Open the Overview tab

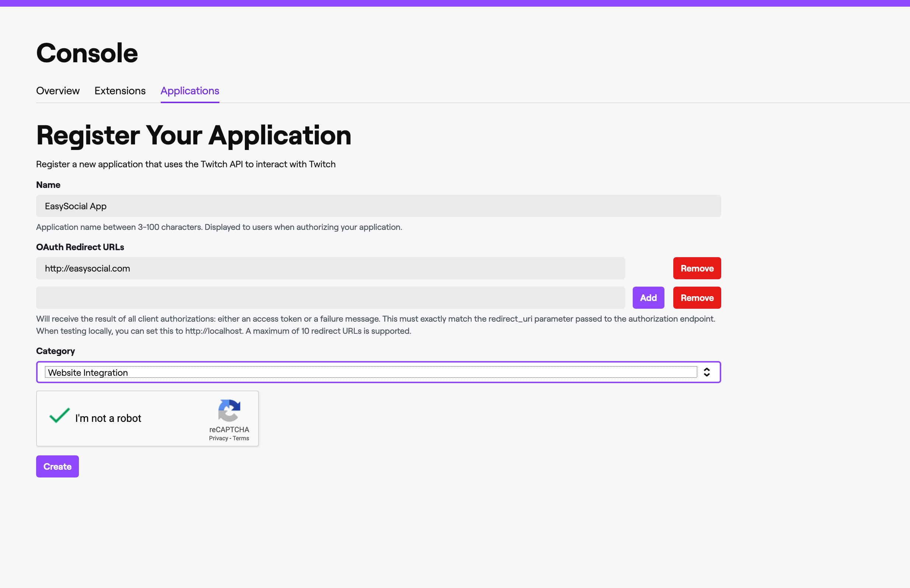pos(58,91)
